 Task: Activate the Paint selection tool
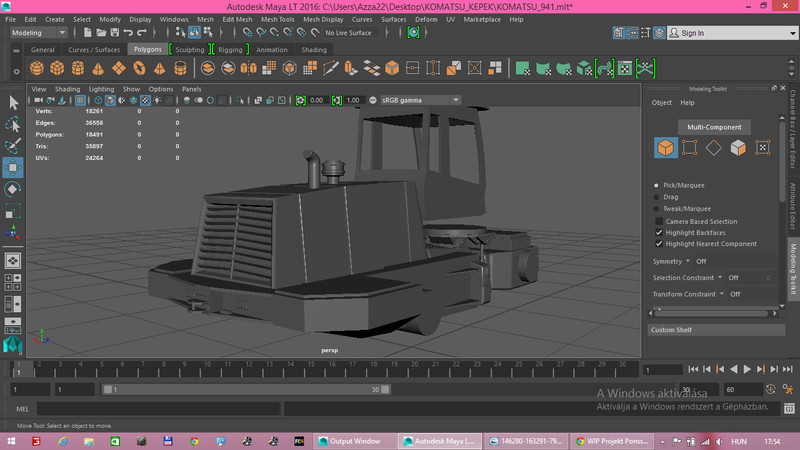point(13,145)
